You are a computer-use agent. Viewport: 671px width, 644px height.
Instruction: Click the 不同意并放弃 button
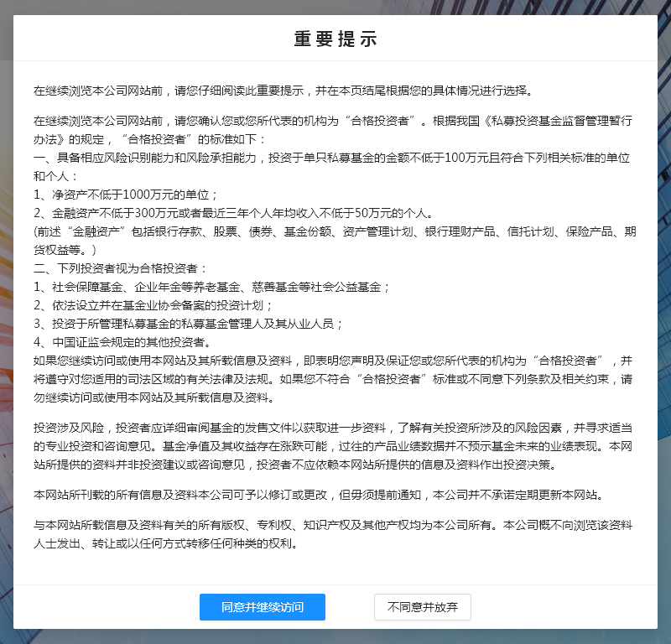pyautogui.click(x=423, y=607)
